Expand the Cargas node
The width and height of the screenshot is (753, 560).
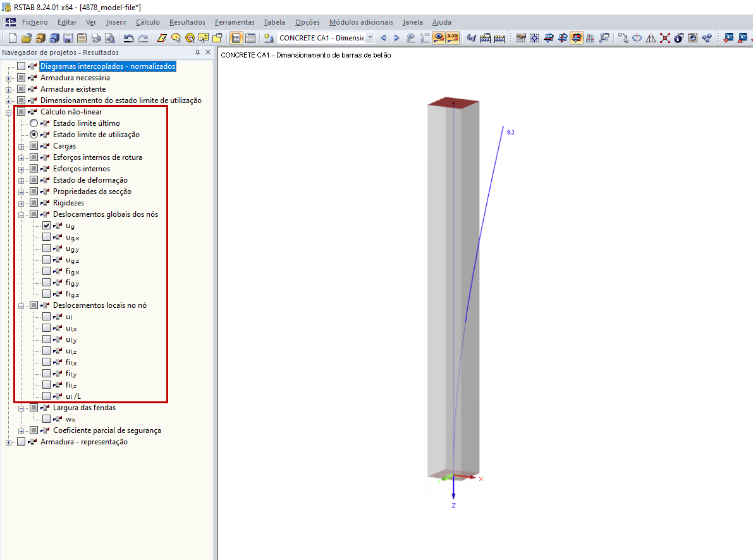(21, 147)
